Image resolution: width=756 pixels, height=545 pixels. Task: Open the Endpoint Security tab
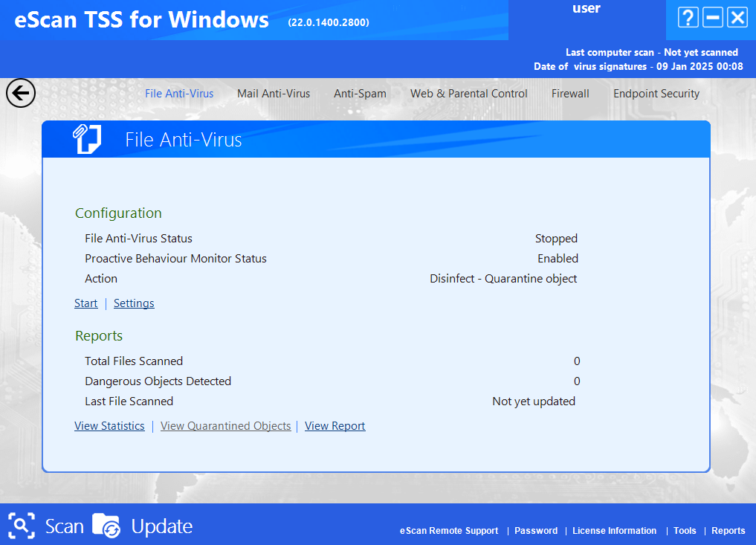pos(656,94)
